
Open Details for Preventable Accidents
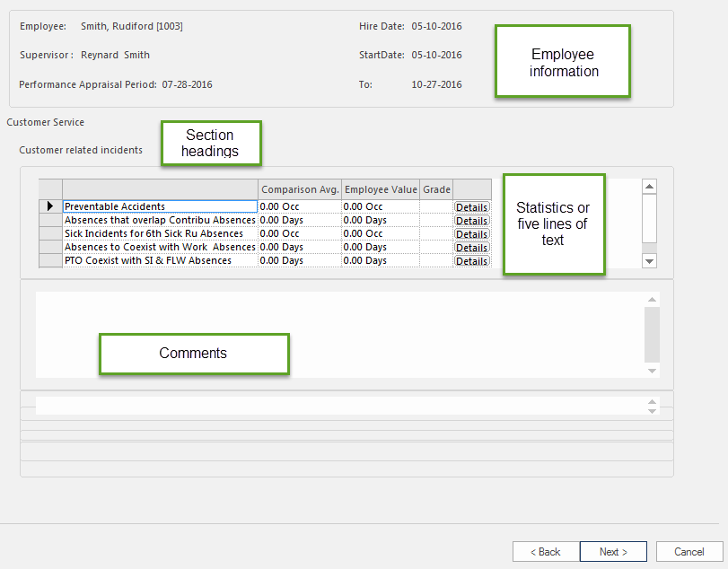tap(471, 207)
